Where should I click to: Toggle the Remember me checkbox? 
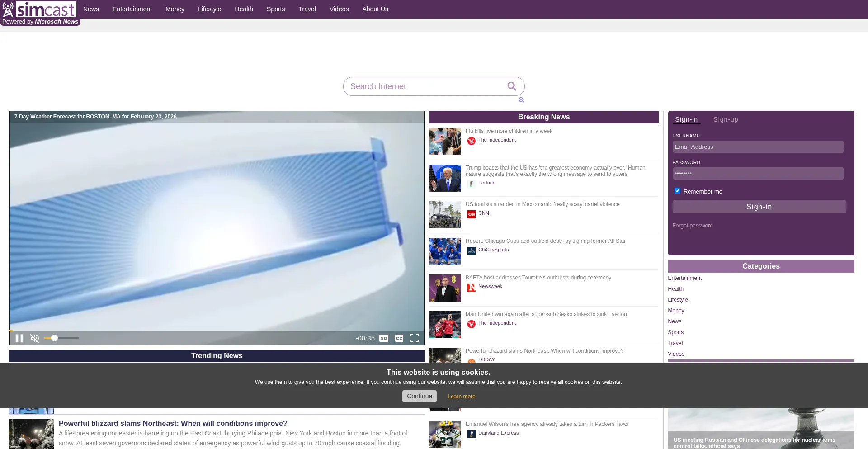[677, 191]
